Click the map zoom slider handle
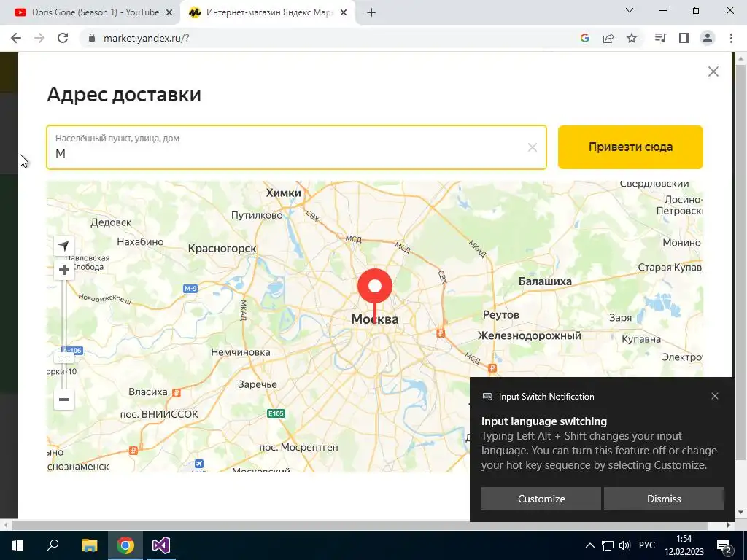 64,357
